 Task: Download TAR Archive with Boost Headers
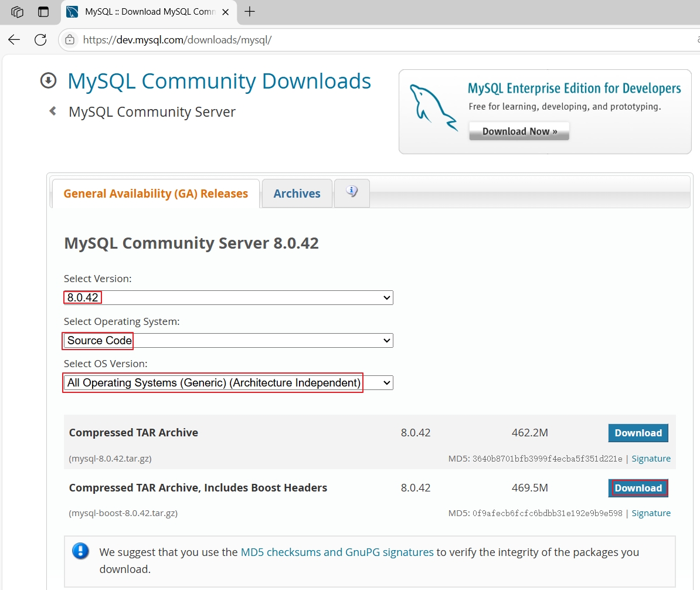[x=638, y=488]
